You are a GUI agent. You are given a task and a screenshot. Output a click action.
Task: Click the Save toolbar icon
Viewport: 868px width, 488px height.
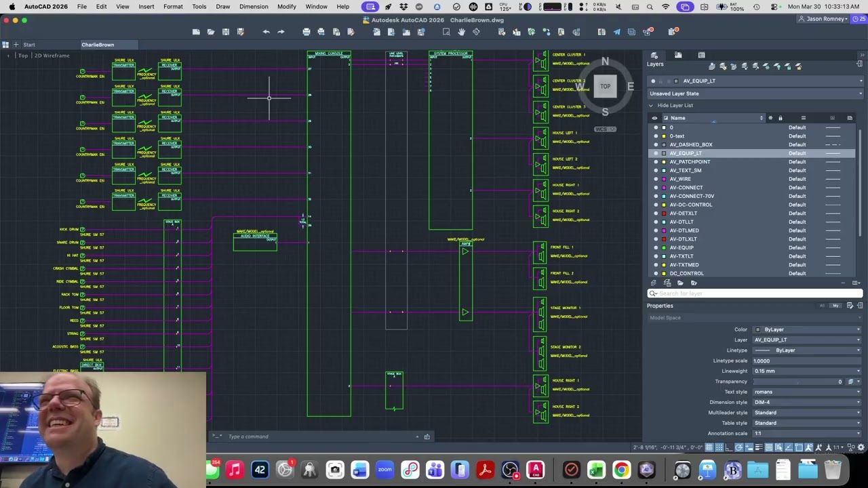point(226,32)
